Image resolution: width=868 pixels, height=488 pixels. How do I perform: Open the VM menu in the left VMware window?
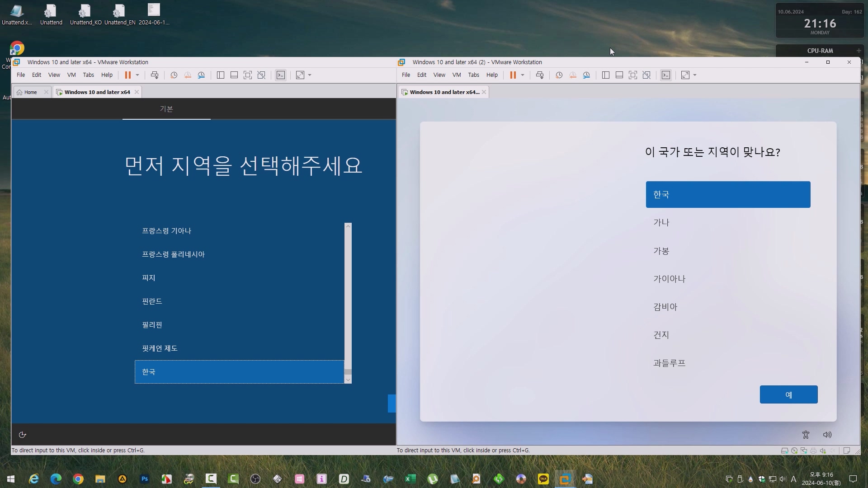pyautogui.click(x=71, y=75)
